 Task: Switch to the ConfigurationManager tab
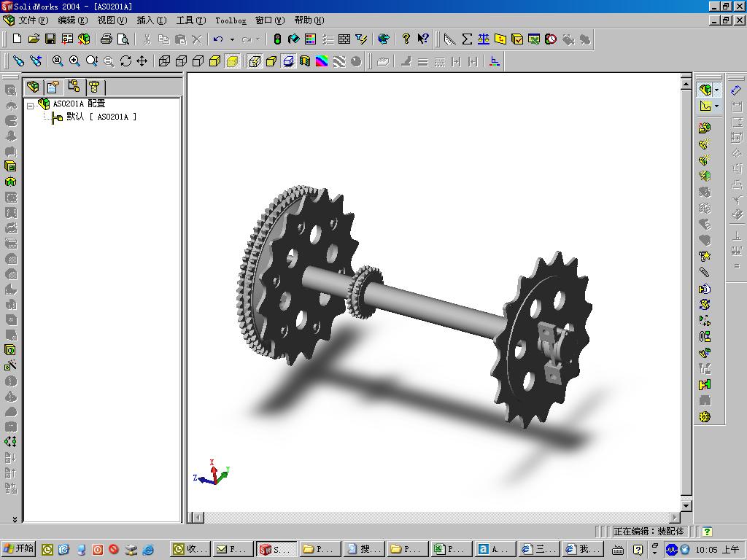click(x=74, y=86)
